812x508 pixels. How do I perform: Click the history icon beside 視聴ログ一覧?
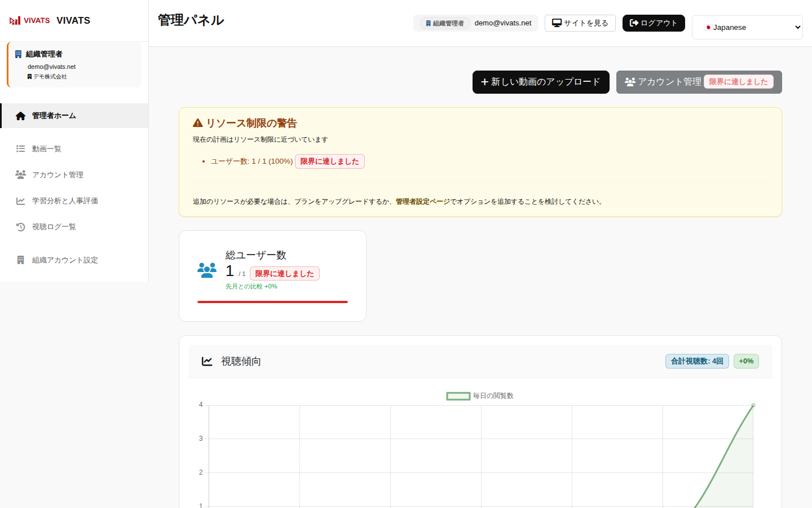click(21, 227)
